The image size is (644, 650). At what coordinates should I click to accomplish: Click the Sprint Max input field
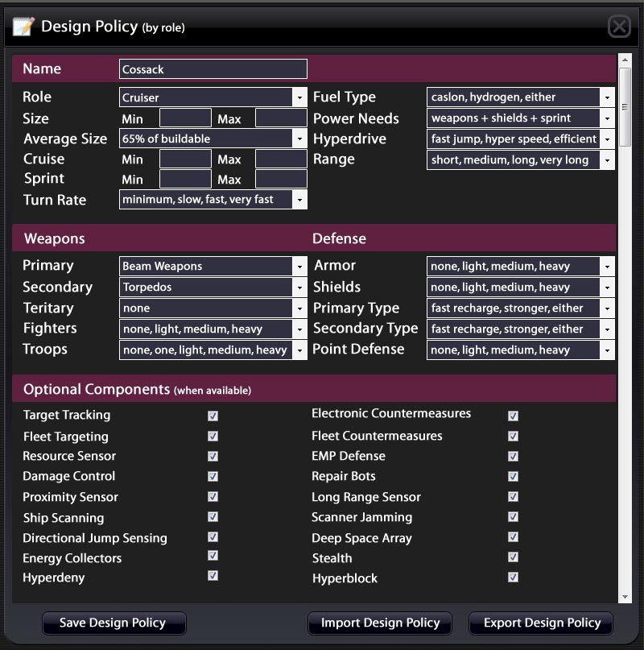tap(281, 179)
